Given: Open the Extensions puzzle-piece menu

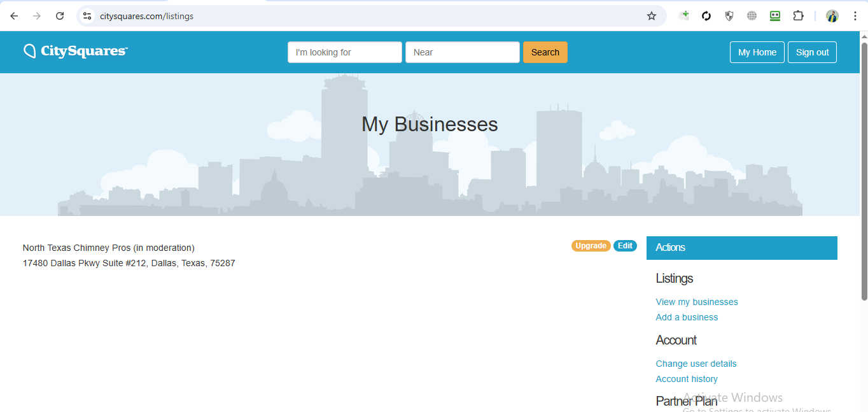Looking at the screenshot, I should (798, 16).
